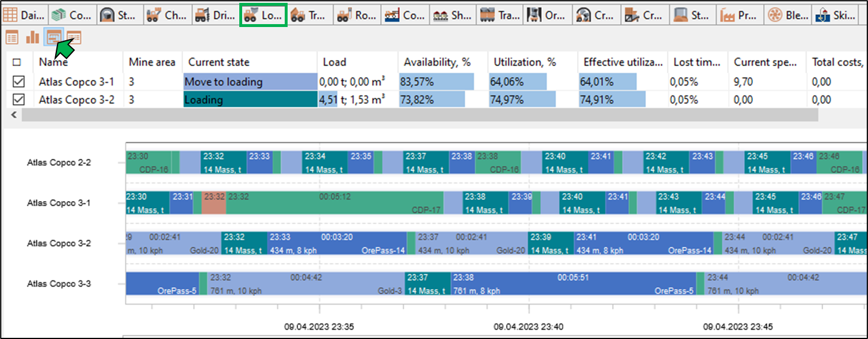Click the 'Total costs,' column header
868x339 pixels.
(x=837, y=62)
